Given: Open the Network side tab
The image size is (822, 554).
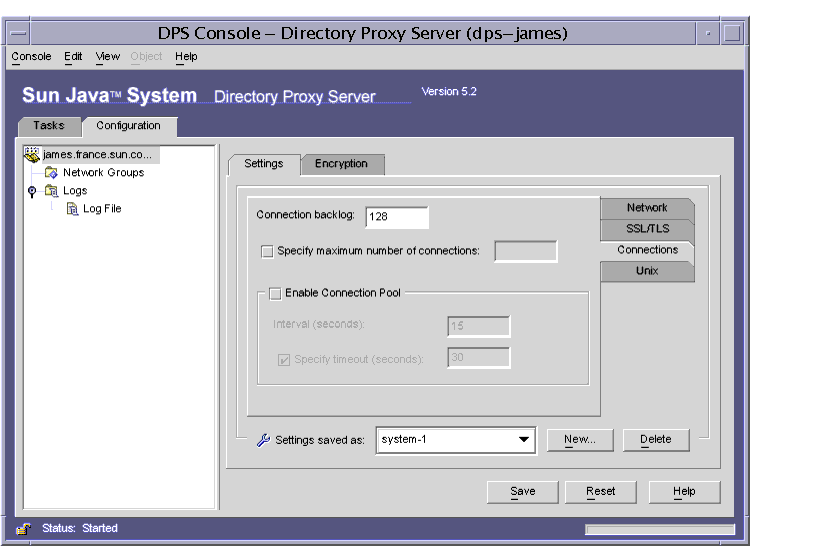Looking at the screenshot, I should coord(647,208).
